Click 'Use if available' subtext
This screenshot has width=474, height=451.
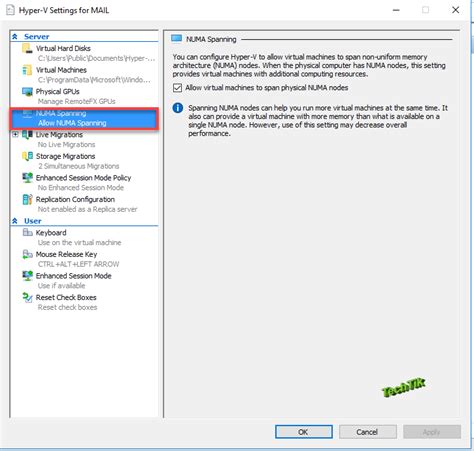[x=61, y=286]
